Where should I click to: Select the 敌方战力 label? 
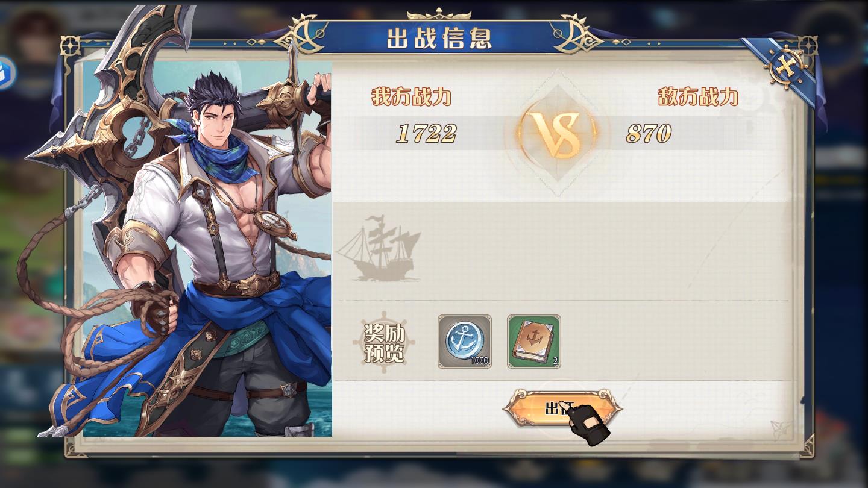(x=698, y=96)
